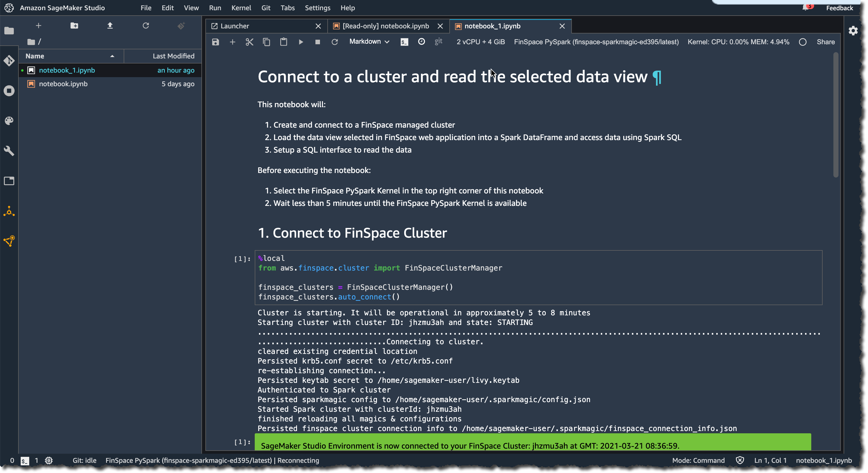The height and width of the screenshot is (473, 868).
Task: Click the 2 vCPU + 4 GiB instance selector
Action: pyautogui.click(x=481, y=42)
